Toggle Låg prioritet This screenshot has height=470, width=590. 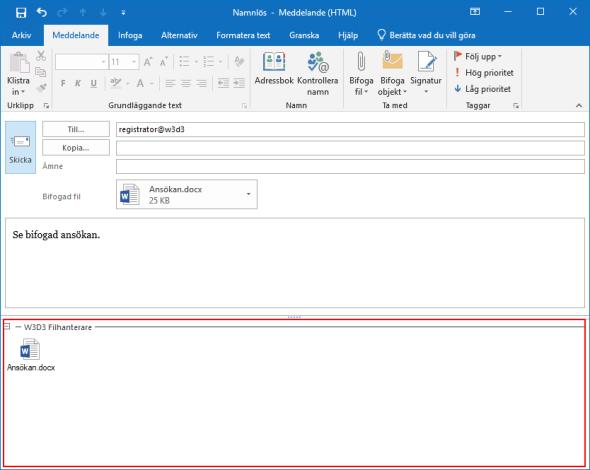pyautogui.click(x=482, y=89)
